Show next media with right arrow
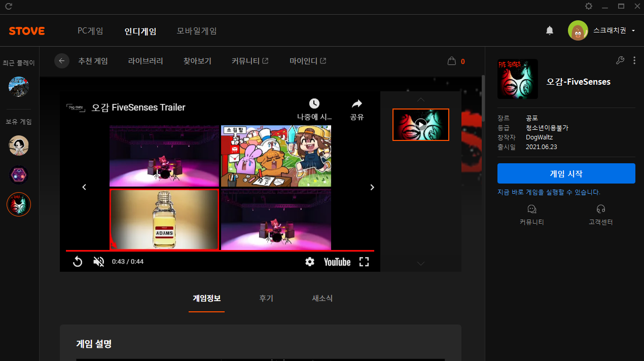The width and height of the screenshot is (644, 361). tap(372, 187)
